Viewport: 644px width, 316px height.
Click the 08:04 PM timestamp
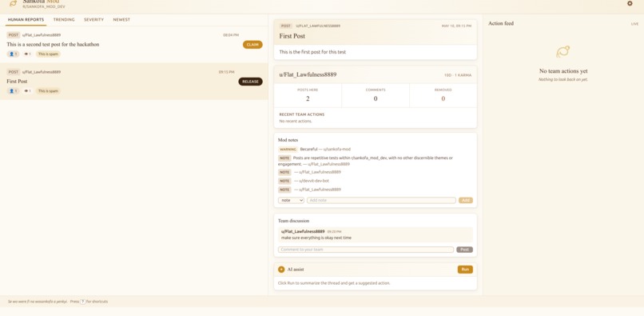point(231,35)
